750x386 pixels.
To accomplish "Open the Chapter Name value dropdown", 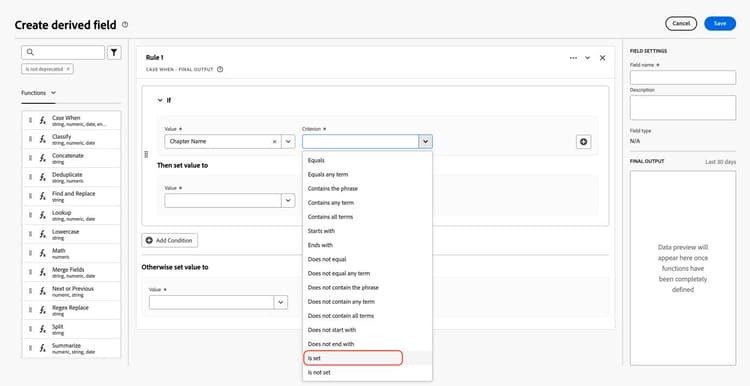I will 288,142.
